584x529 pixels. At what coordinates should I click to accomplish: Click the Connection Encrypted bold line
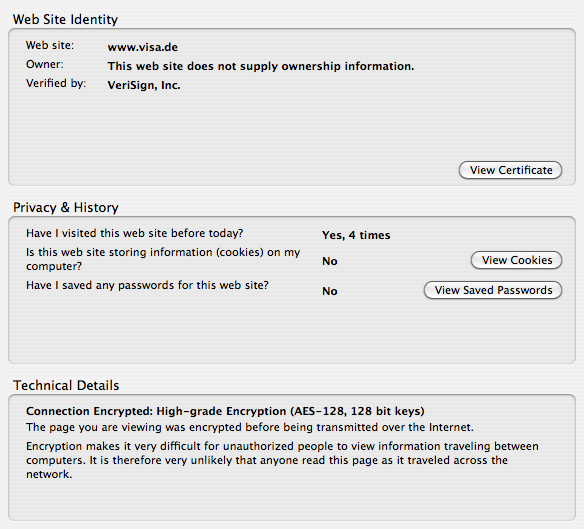pos(225,411)
